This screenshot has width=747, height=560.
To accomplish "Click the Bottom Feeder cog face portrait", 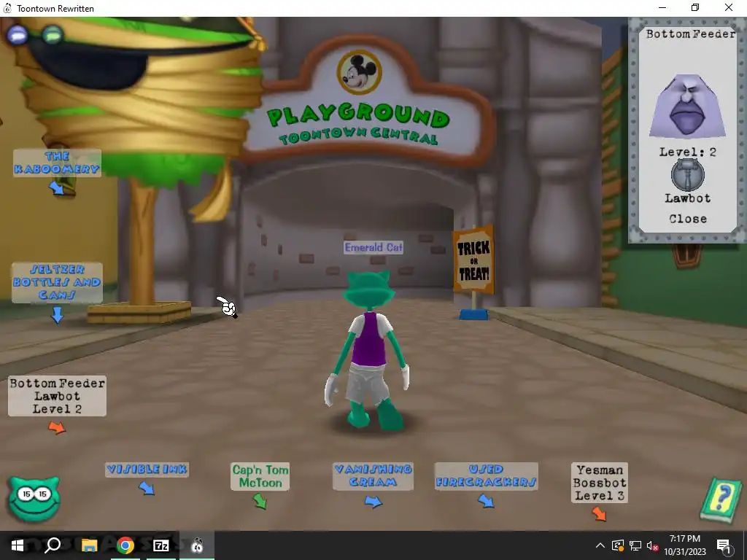I will [x=687, y=106].
